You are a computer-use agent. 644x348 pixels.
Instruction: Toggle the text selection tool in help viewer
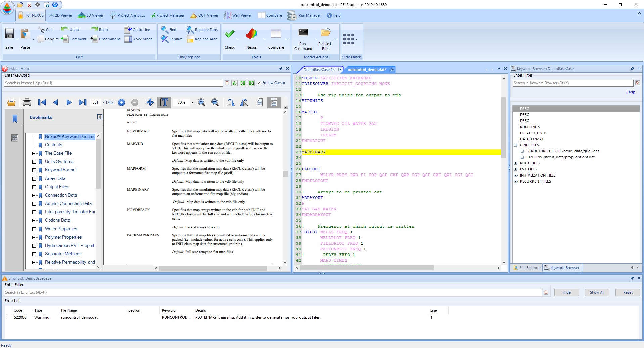point(164,102)
